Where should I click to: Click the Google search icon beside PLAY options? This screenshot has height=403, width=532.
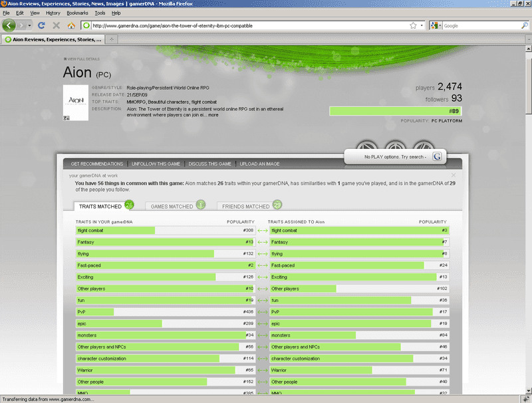pyautogui.click(x=437, y=156)
